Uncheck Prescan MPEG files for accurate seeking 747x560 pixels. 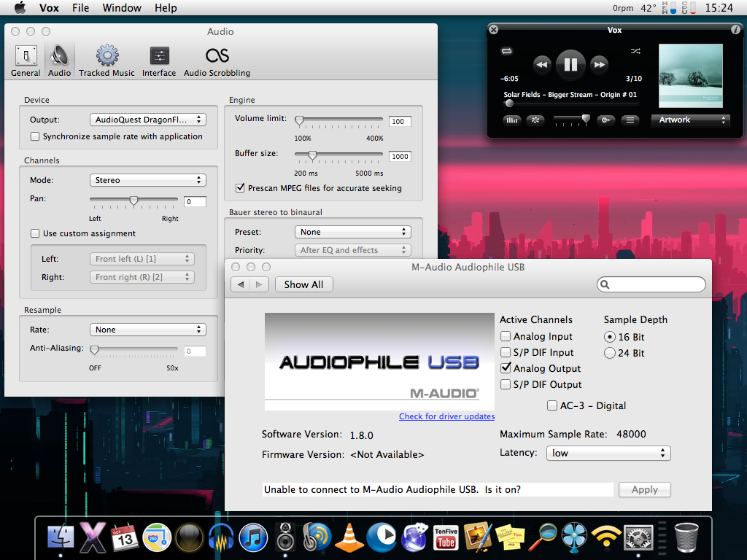tap(240, 187)
